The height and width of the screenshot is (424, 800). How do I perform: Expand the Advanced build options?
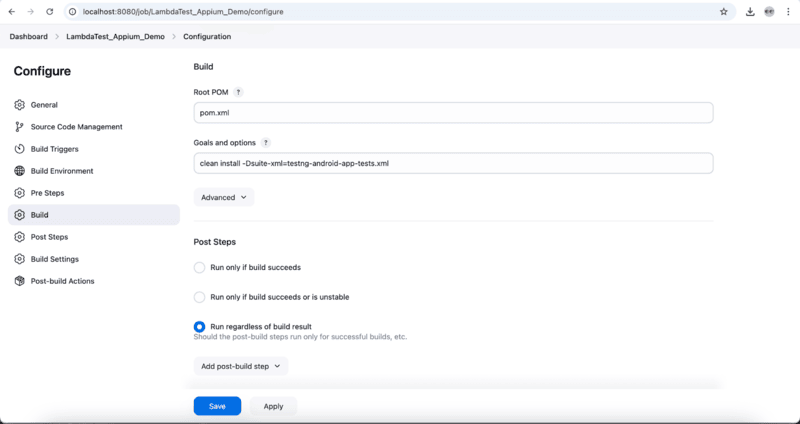coord(223,197)
